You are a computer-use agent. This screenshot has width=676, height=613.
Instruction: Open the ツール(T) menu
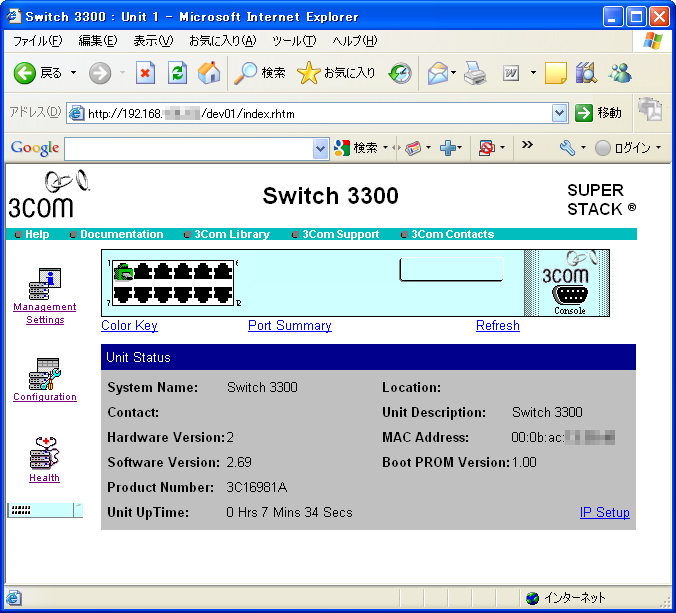point(294,41)
